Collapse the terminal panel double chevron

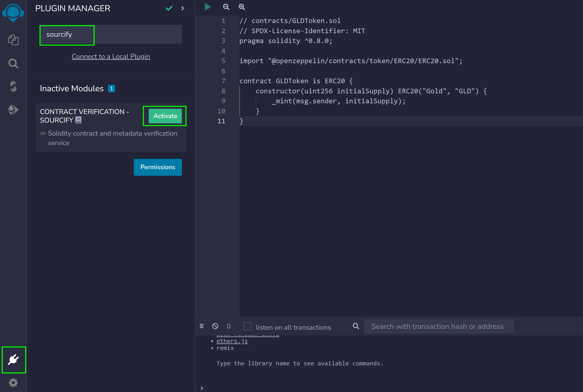[x=202, y=326]
